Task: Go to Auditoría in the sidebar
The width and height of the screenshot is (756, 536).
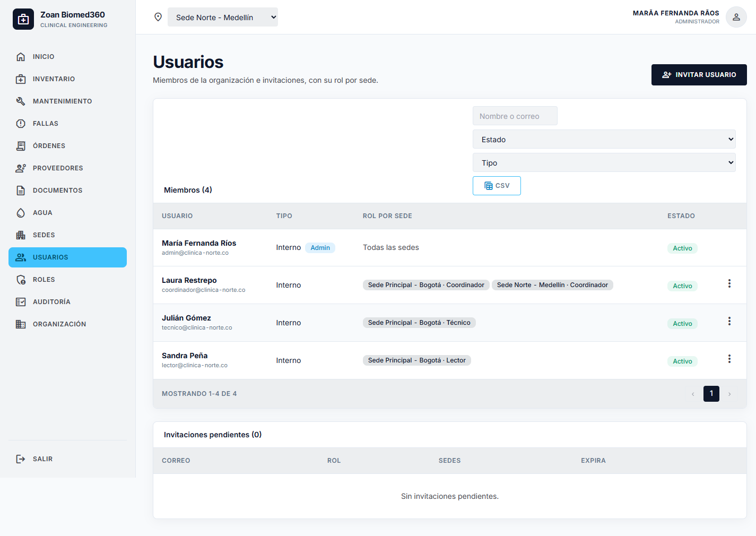Action: (67, 302)
